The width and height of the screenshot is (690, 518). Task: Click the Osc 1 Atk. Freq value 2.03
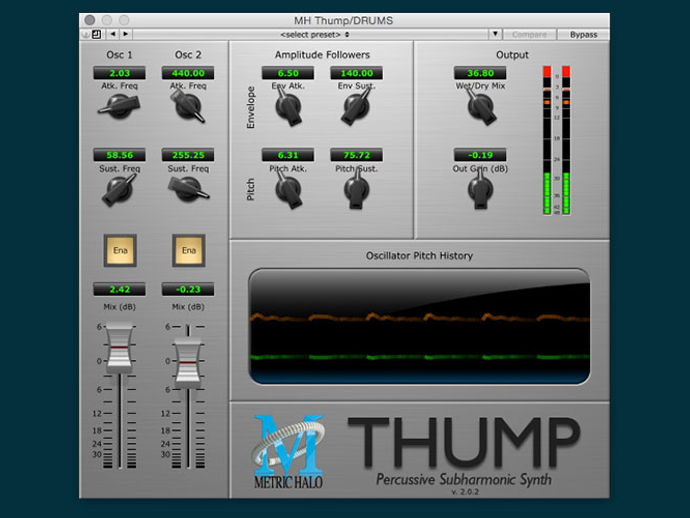(119, 73)
